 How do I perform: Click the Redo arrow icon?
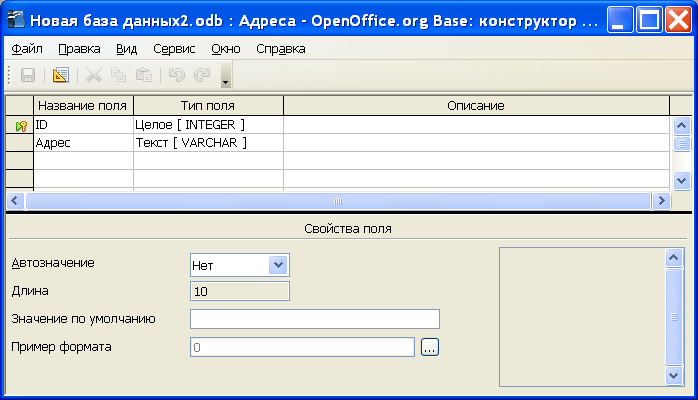202,75
